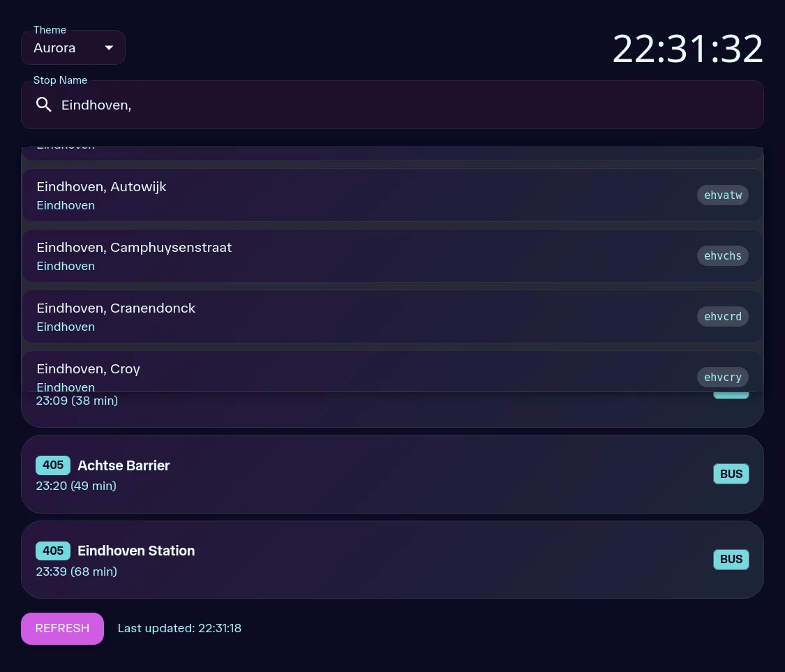The height and width of the screenshot is (672, 785).
Task: Click the Last updated timestamp text
Action: click(x=179, y=629)
